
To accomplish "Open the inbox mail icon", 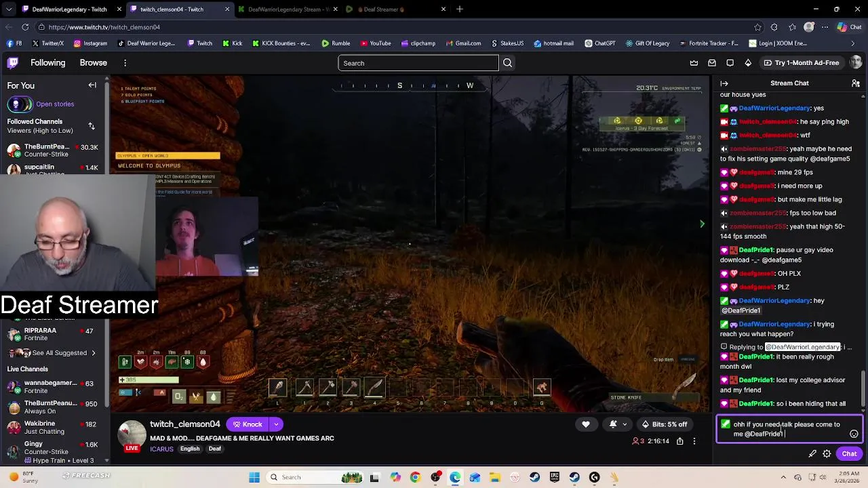I will [x=712, y=63].
